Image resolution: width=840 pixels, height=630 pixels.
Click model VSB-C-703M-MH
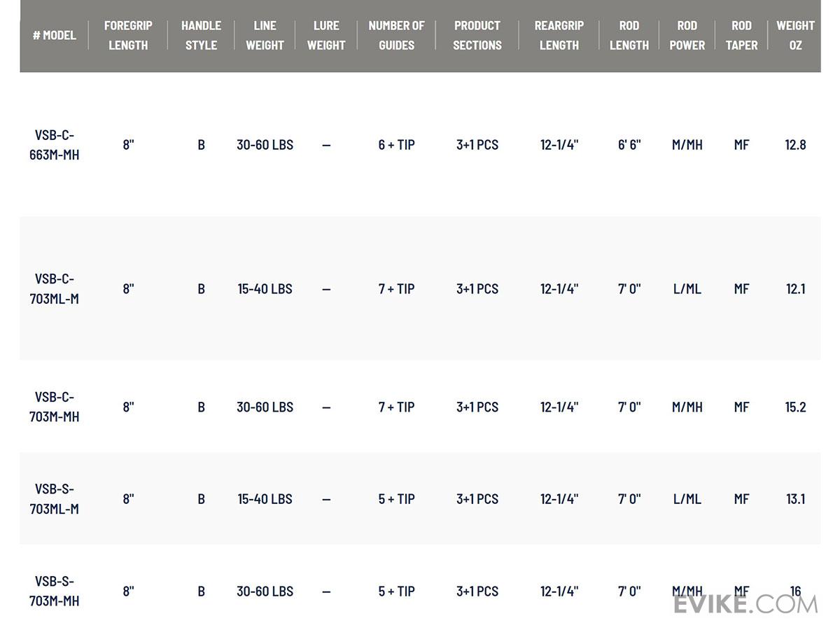click(x=54, y=407)
